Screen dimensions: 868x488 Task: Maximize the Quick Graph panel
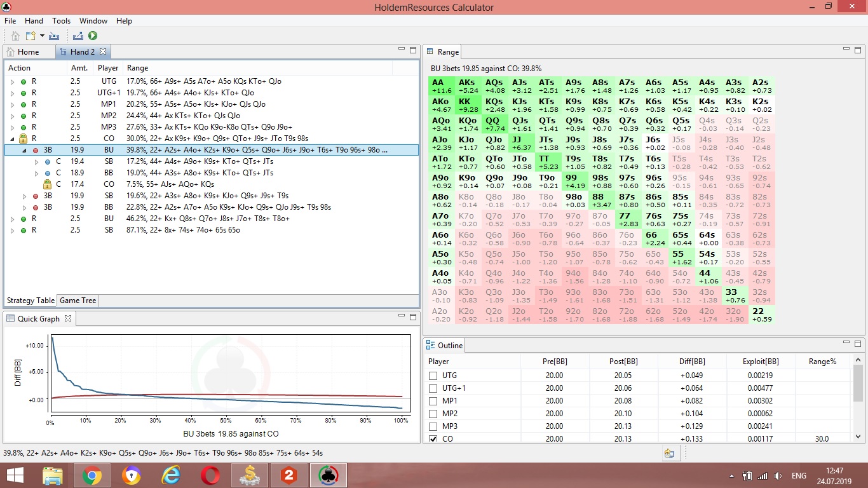[413, 316]
